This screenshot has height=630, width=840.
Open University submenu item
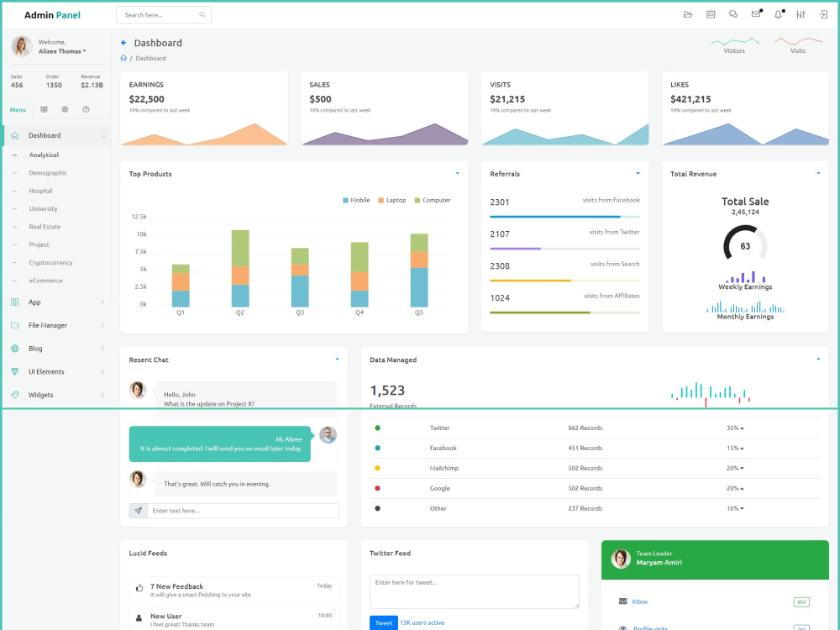pos(43,209)
